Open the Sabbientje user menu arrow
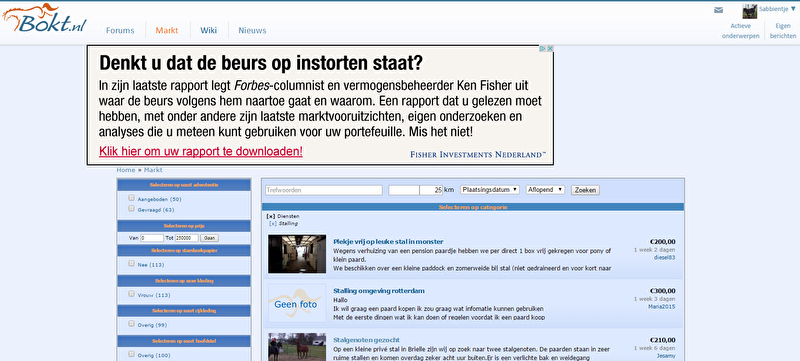The width and height of the screenshot is (800, 361). (x=792, y=9)
